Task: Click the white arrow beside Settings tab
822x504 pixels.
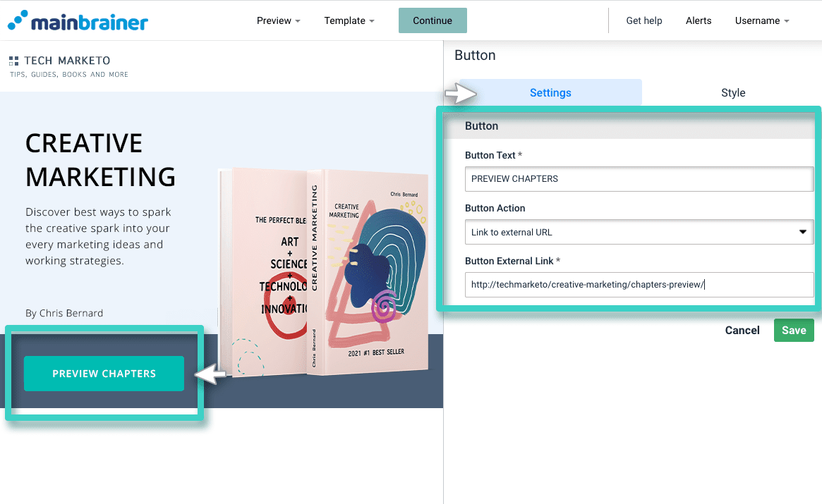Action: point(461,93)
